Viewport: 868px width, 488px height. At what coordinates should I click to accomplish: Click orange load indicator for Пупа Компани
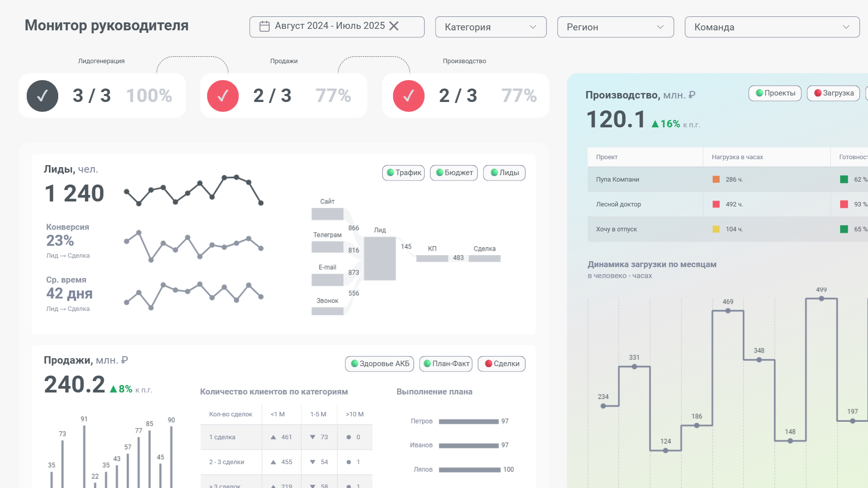coord(716,180)
